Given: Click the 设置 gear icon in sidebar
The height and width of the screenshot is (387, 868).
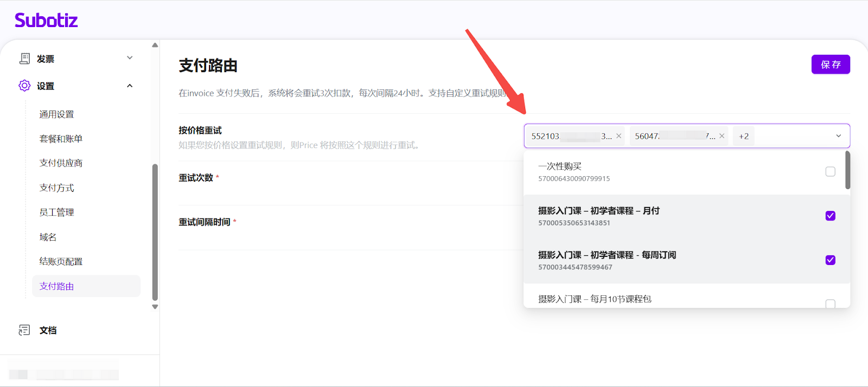Looking at the screenshot, I should pos(24,86).
